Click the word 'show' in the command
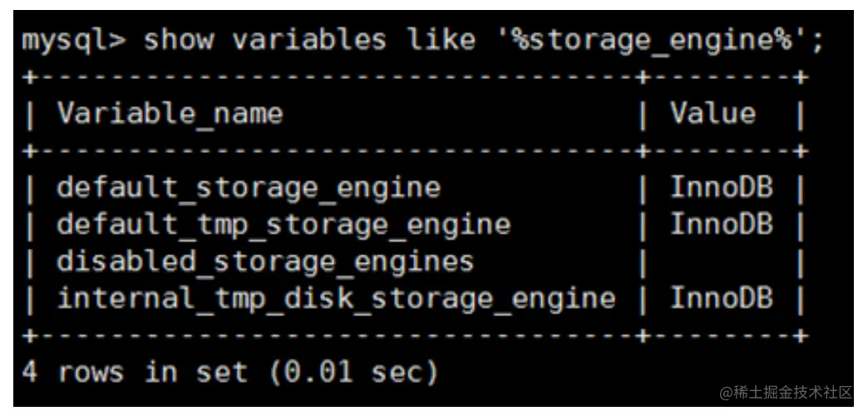Screen dimensions: 868x416 [179, 42]
